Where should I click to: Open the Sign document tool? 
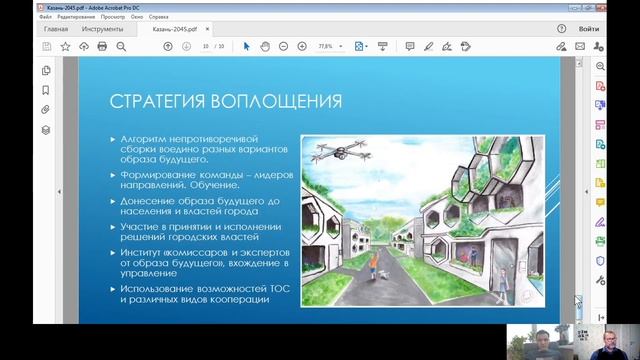tap(447, 47)
